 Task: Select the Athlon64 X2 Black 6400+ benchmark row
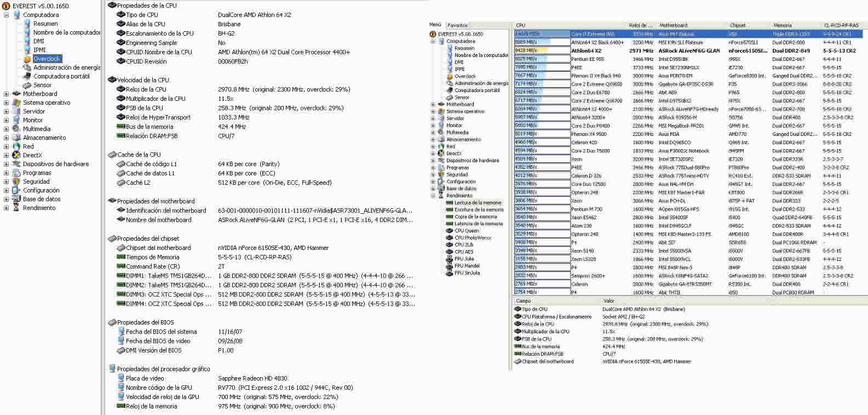pos(688,42)
